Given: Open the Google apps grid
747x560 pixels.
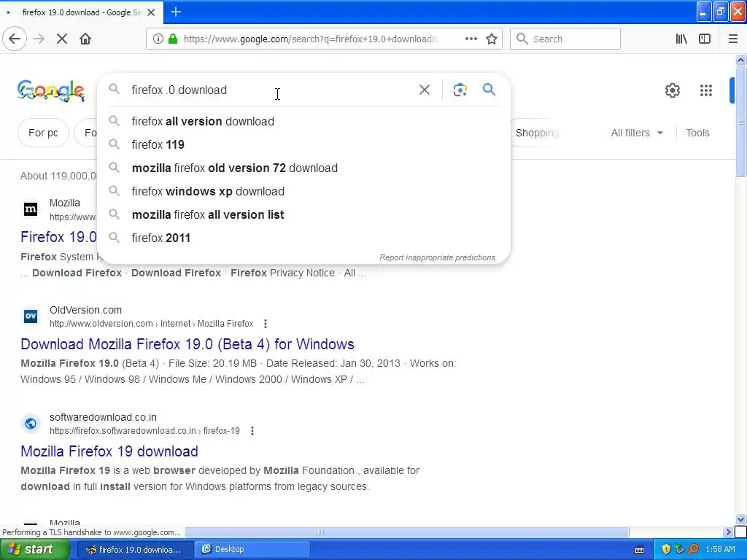Looking at the screenshot, I should (x=706, y=90).
